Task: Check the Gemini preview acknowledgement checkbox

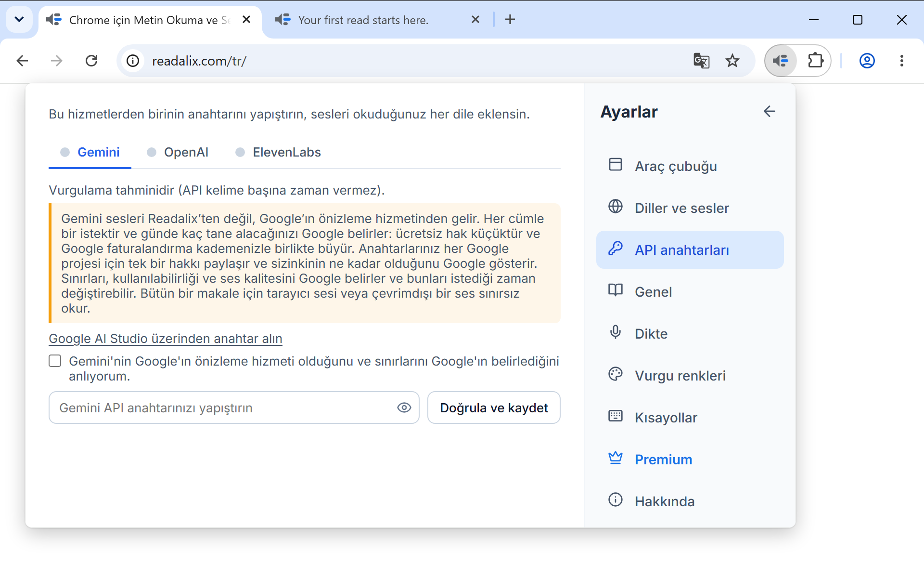Action: tap(55, 361)
